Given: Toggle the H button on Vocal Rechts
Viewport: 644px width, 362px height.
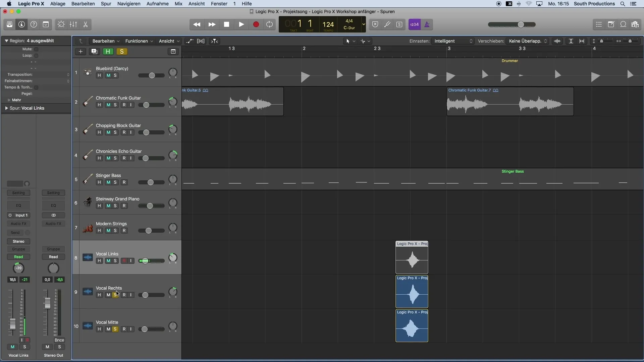Looking at the screenshot, I should [x=99, y=295].
